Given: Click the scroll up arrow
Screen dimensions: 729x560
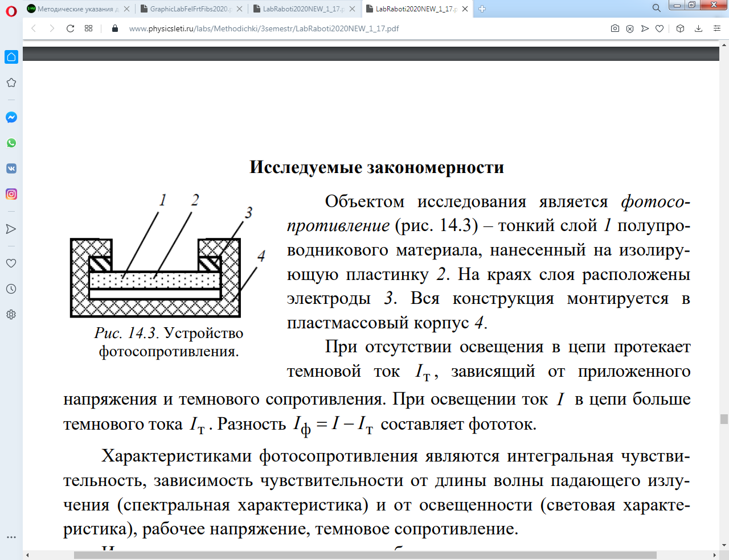Looking at the screenshot, I should tap(724, 44).
